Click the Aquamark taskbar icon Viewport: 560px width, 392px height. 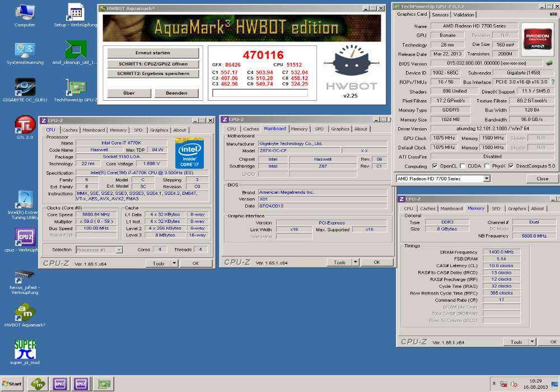point(38,384)
